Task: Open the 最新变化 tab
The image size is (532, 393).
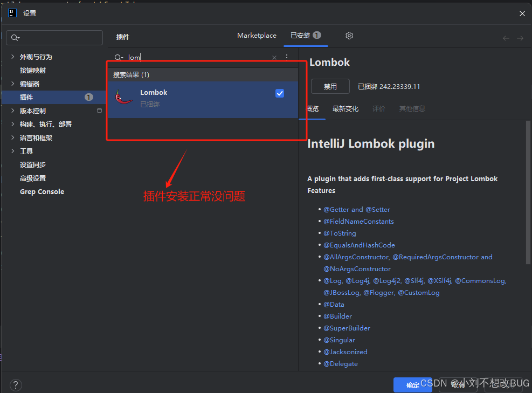Action: click(346, 108)
